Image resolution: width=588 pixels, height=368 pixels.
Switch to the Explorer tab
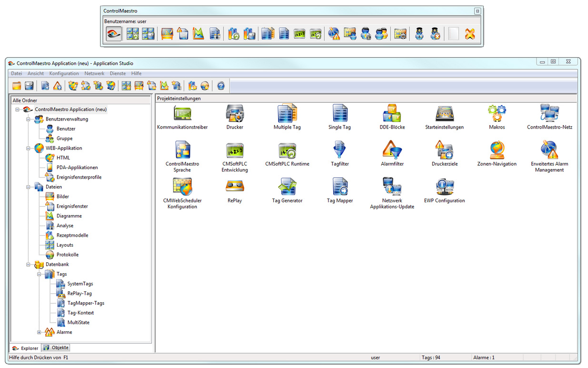coord(25,348)
